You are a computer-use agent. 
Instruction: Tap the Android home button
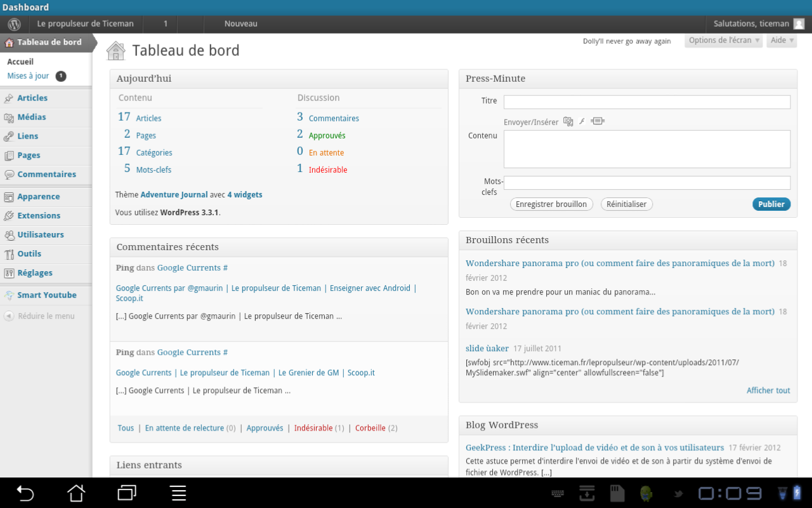76,493
